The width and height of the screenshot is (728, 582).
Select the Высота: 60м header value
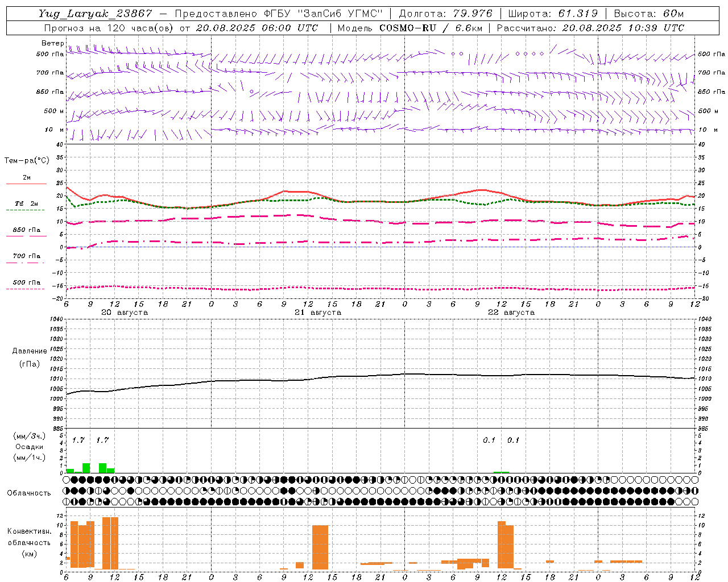point(649,14)
